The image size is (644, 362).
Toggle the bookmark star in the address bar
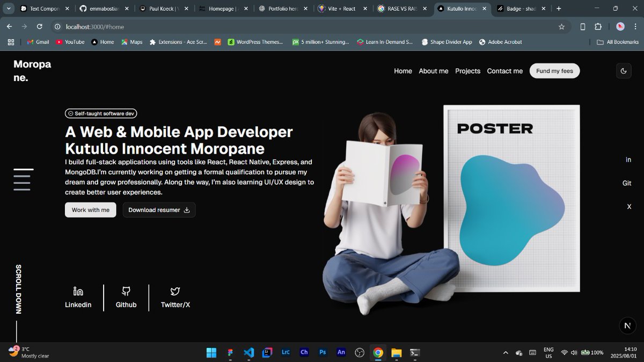coord(561,26)
